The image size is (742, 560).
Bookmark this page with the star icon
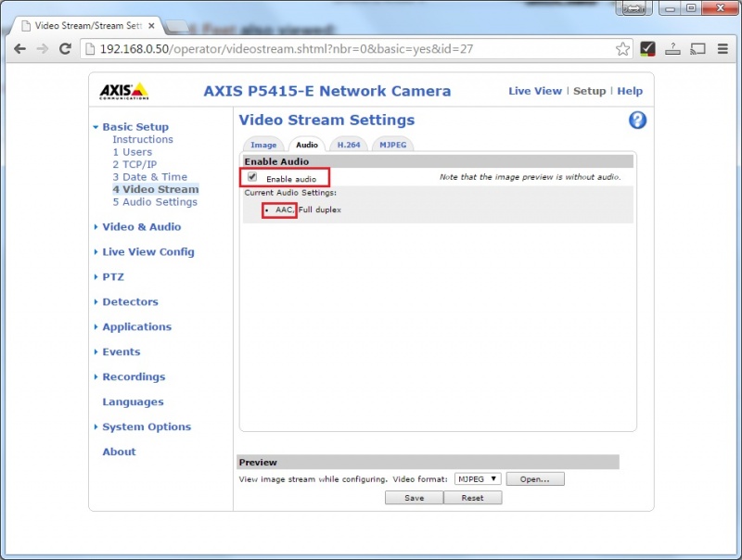click(x=622, y=49)
